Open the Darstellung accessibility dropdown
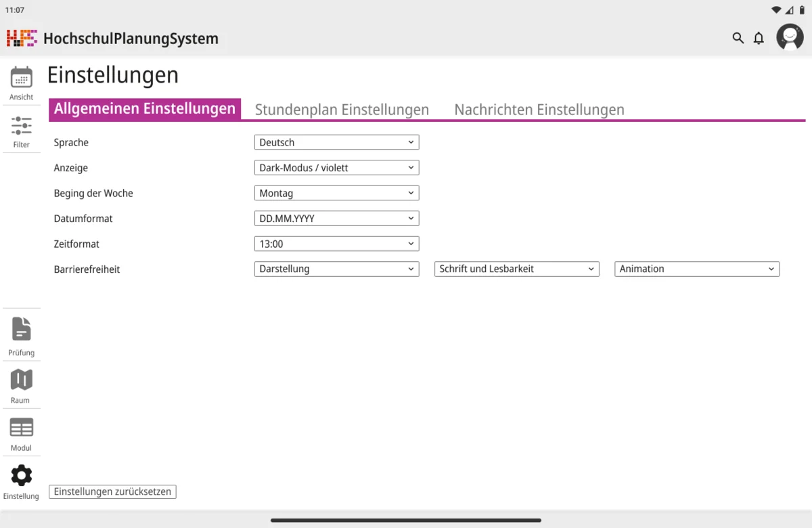The image size is (812, 528). coord(336,269)
